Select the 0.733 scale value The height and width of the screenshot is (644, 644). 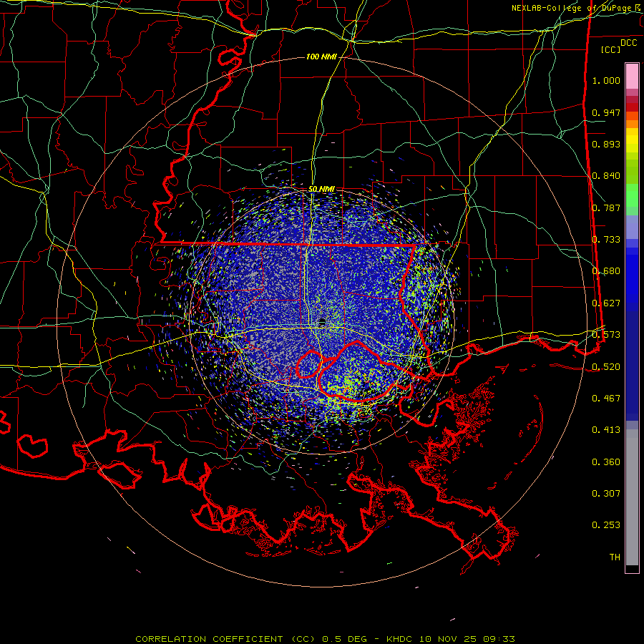click(606, 240)
